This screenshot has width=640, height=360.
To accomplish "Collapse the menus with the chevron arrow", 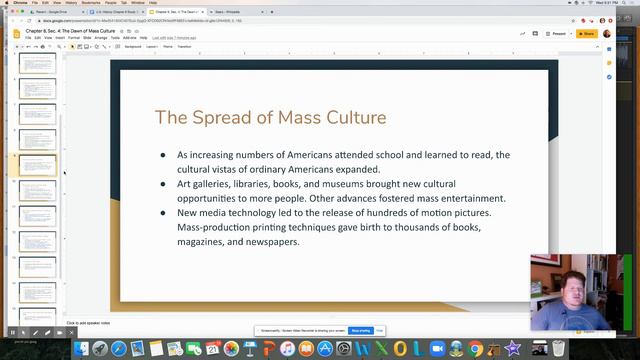I will coord(598,47).
